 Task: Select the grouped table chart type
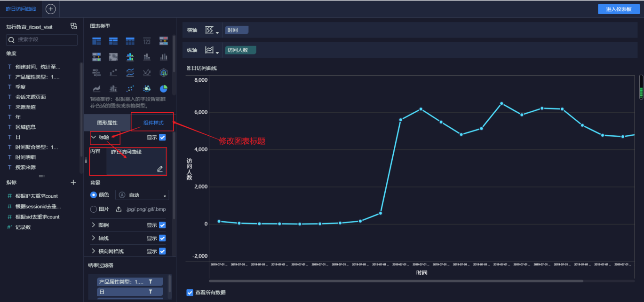(x=96, y=41)
